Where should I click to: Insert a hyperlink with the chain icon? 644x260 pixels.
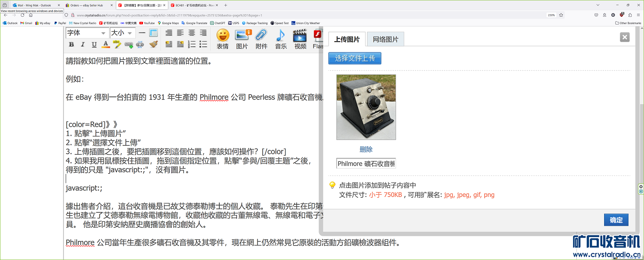click(128, 45)
